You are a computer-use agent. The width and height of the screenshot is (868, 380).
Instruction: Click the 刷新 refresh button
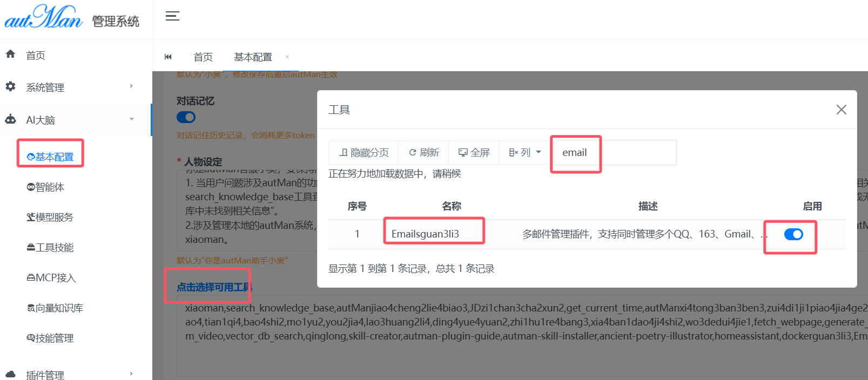[423, 153]
